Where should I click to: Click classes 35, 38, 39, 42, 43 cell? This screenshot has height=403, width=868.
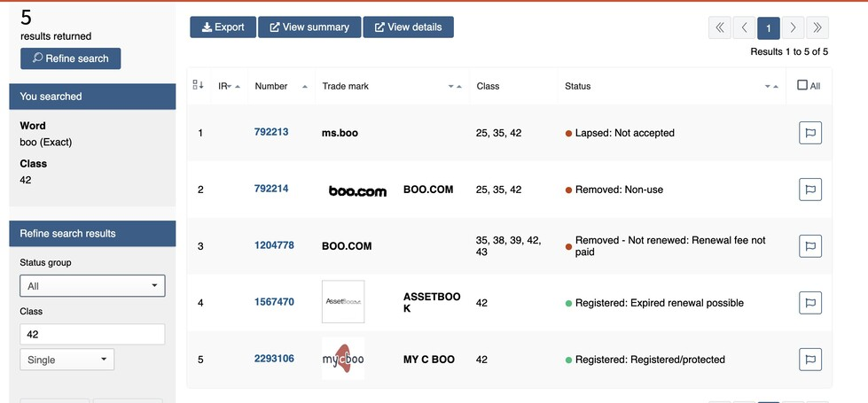pos(508,246)
